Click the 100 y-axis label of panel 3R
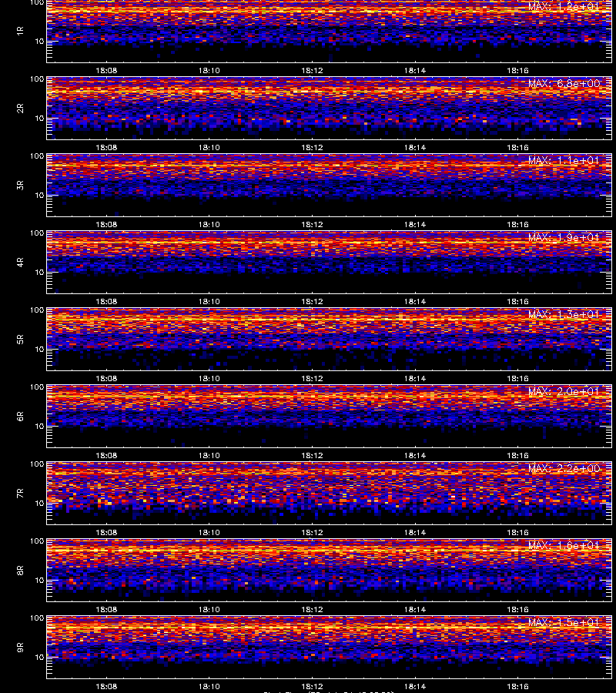Screen dimensions: 616x693 pos(37,156)
